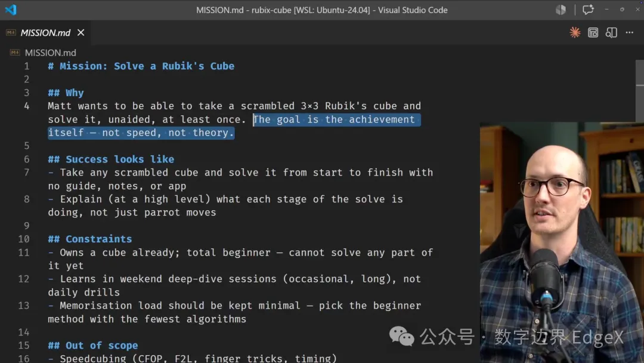Click the text 'daily drills' on line 12
This screenshot has height=363, width=644.
(84, 293)
